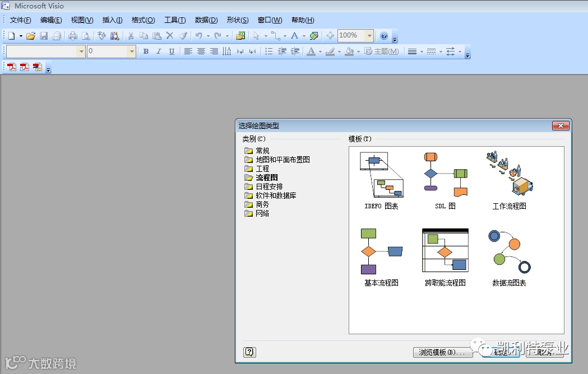Open the New drawing dropdown arrow
The height and width of the screenshot is (374, 588).
(x=21, y=36)
